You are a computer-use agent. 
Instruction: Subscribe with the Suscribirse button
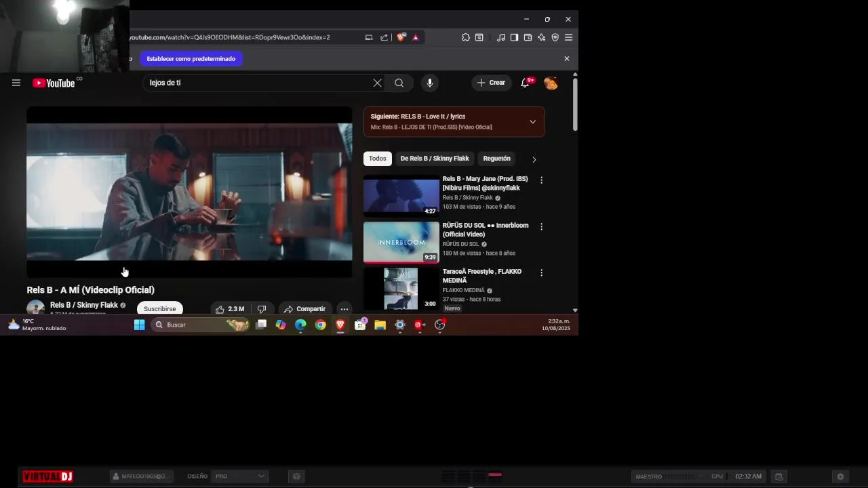click(159, 308)
